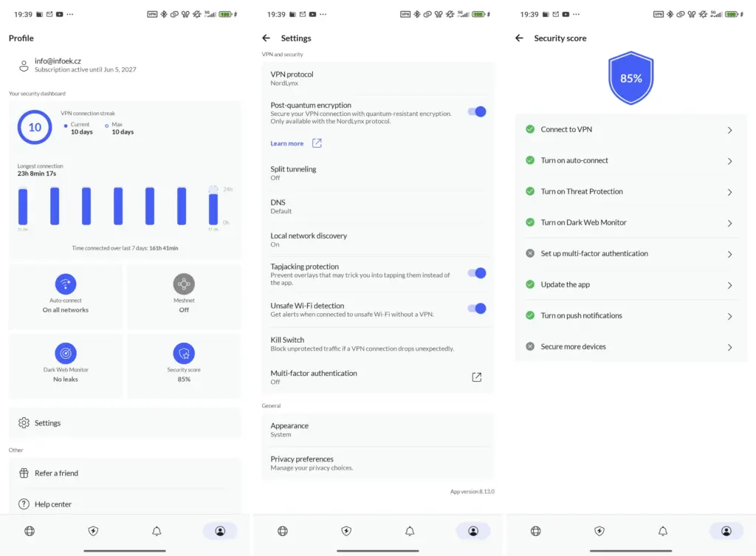756x556 pixels.
Task: Tap the Dark Web Monitor icon
Action: pyautogui.click(x=66, y=353)
